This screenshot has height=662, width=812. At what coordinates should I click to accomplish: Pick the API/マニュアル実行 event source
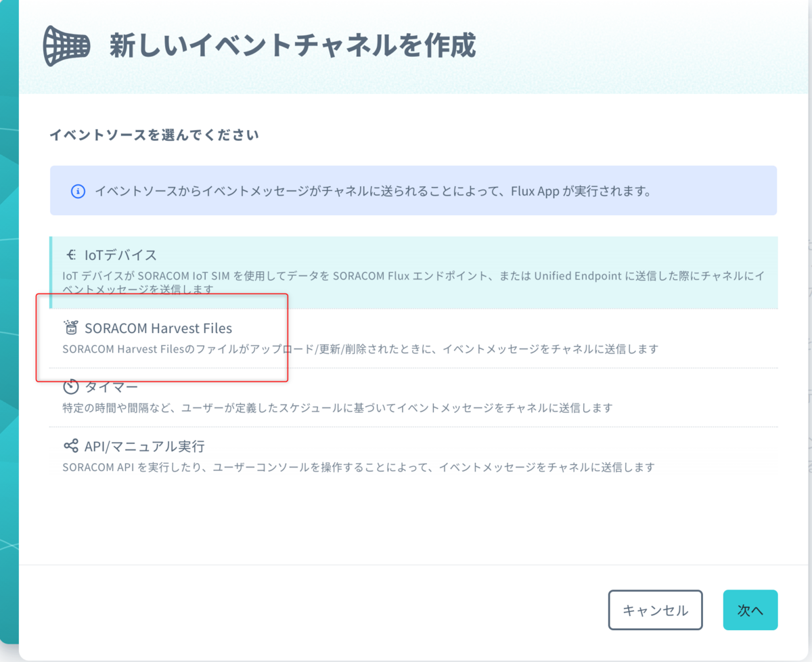[414, 456]
